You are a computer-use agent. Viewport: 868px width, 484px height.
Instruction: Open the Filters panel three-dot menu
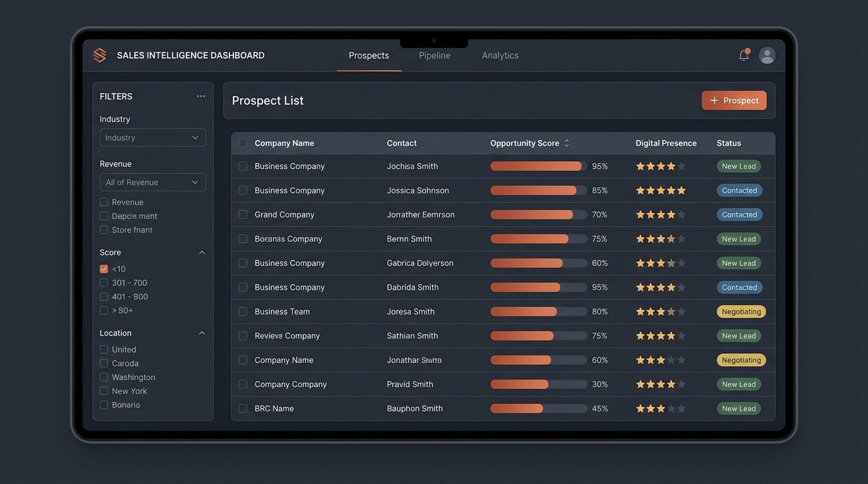point(201,96)
